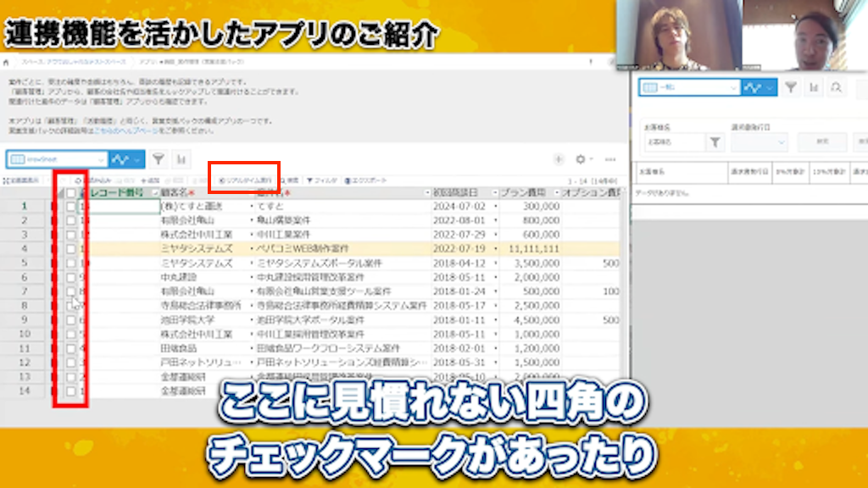Click the リアルタイム実行 toolbar button
Image resolution: width=868 pixels, height=488 pixels.
click(x=245, y=180)
